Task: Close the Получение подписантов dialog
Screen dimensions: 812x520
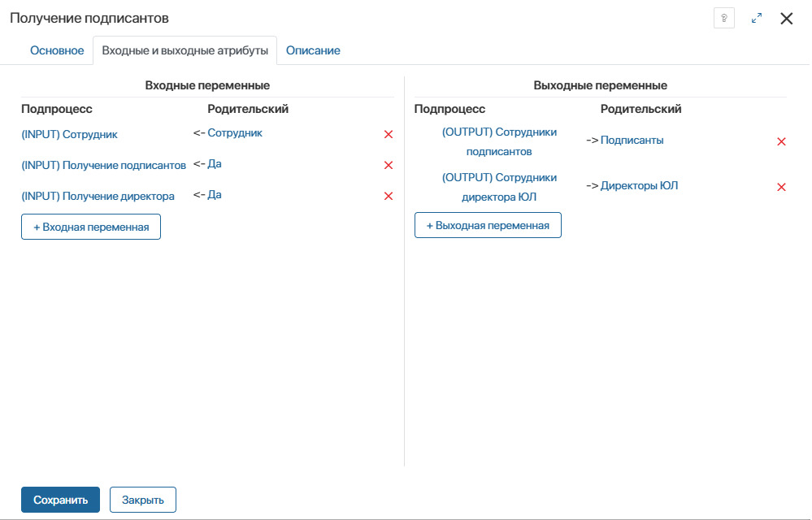Action: point(786,18)
